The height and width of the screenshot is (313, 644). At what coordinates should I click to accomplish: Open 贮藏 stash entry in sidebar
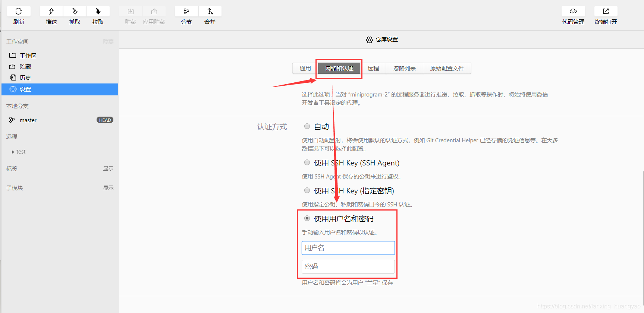pos(60,67)
